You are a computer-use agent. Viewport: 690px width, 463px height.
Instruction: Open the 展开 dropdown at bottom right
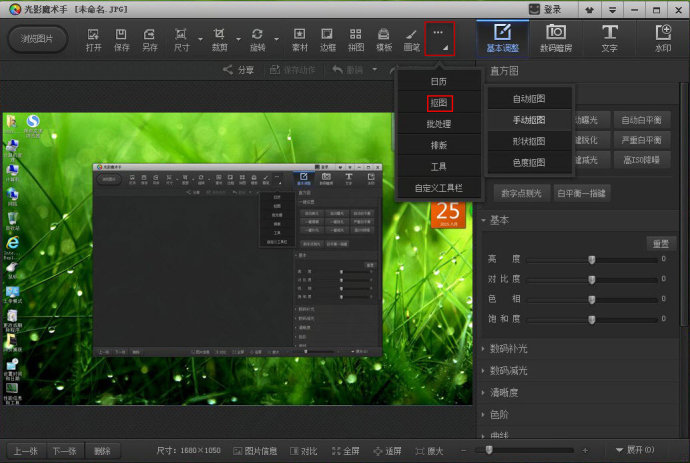pyautogui.click(x=633, y=449)
